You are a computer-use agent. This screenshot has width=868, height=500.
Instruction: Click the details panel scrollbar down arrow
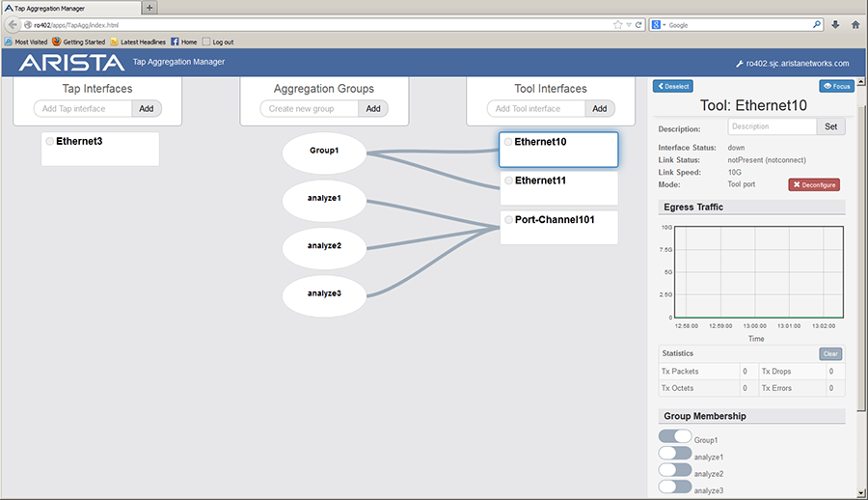(x=861, y=493)
